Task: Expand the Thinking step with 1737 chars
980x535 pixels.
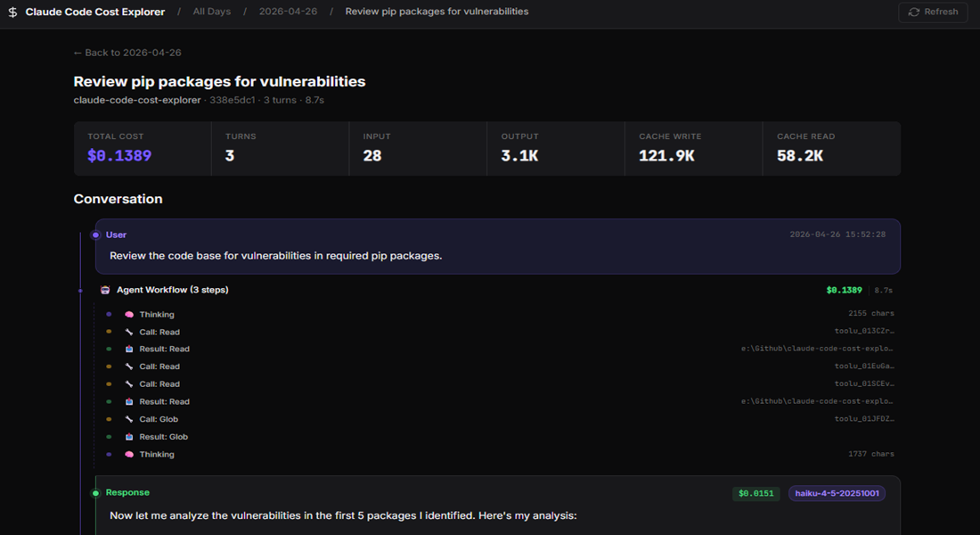Action: click(500, 454)
